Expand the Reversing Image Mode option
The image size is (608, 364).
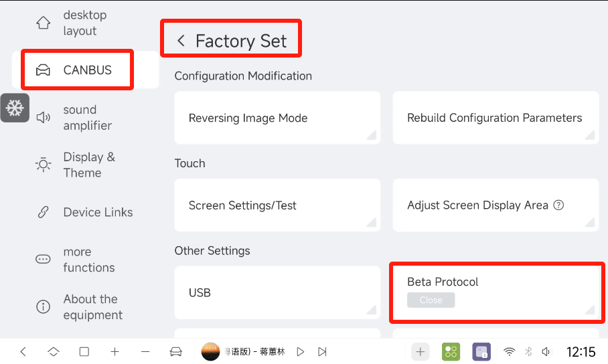tap(277, 118)
